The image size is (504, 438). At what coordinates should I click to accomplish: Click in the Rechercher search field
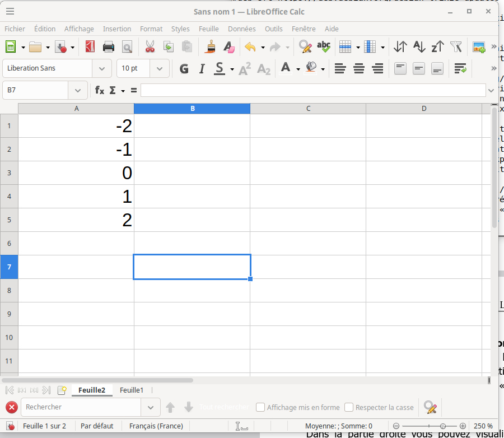(81, 407)
